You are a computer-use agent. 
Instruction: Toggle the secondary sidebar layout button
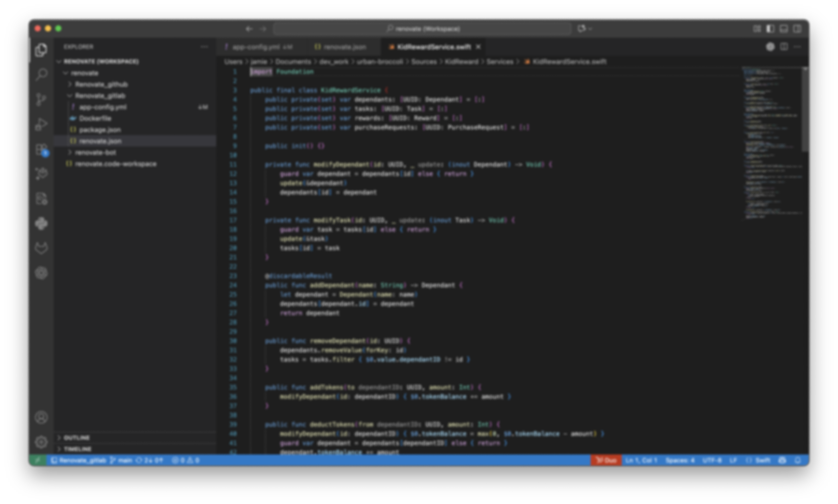(797, 29)
